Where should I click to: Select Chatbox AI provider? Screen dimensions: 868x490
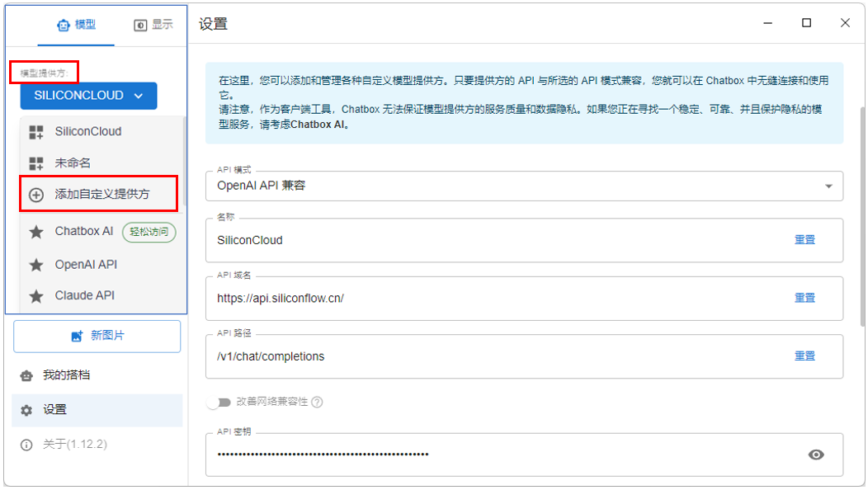click(x=101, y=232)
